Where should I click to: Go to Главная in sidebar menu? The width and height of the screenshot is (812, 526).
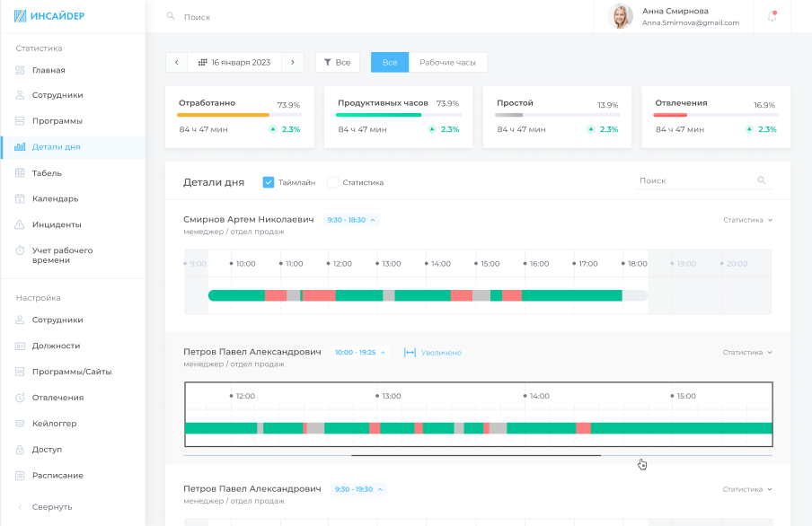(x=49, y=70)
